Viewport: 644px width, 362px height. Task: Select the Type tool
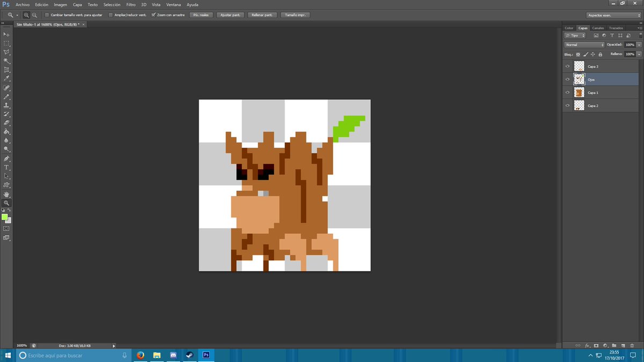point(6,168)
